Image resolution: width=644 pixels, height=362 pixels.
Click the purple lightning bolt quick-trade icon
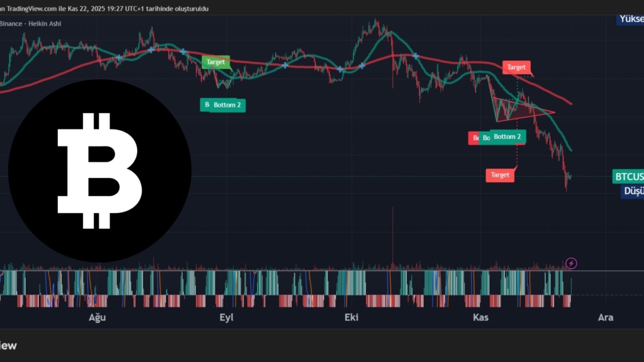click(x=570, y=263)
